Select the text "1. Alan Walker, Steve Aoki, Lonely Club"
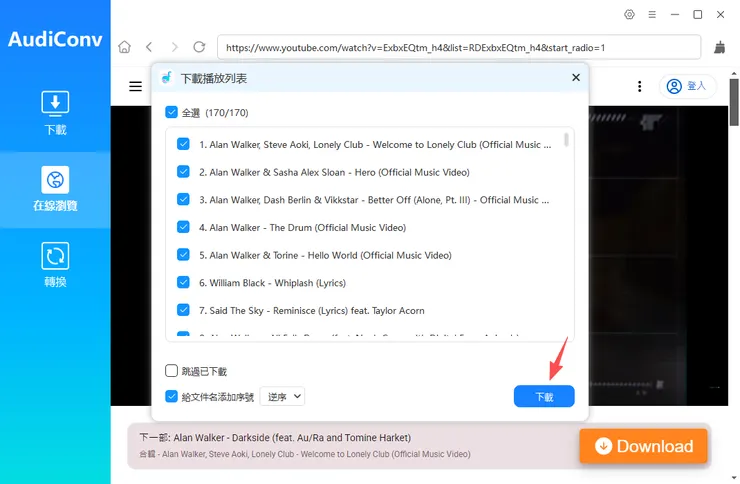 (x=281, y=145)
